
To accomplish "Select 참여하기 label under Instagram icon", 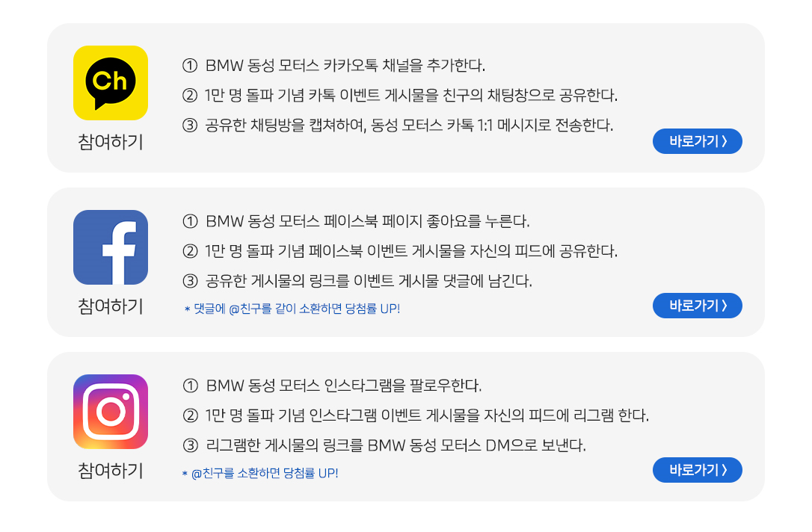I will pyautogui.click(x=111, y=471).
